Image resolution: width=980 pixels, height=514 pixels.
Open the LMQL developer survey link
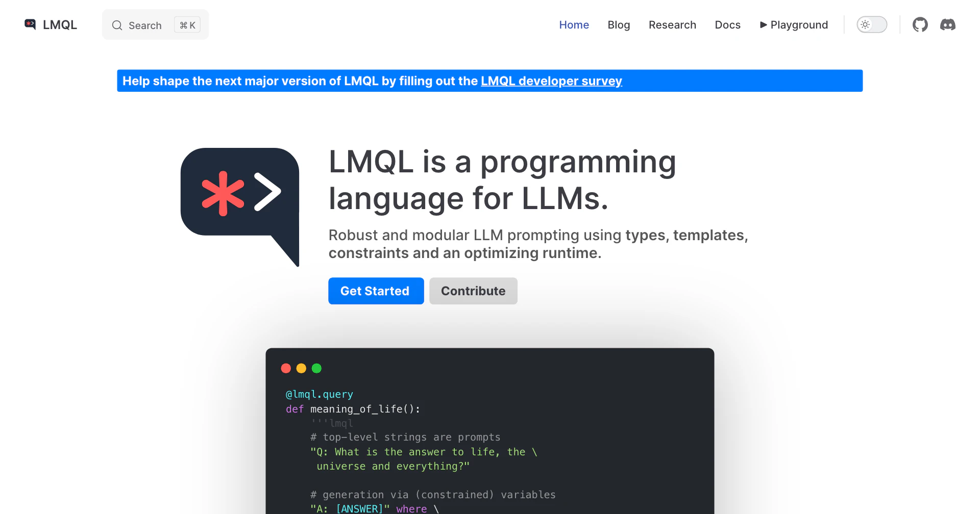pyautogui.click(x=551, y=81)
